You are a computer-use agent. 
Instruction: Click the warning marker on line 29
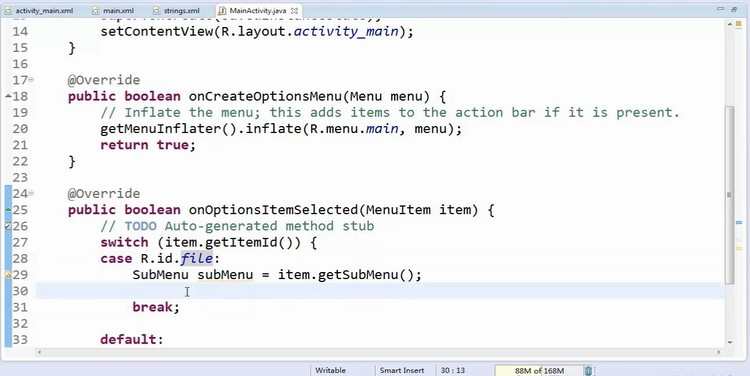8,275
